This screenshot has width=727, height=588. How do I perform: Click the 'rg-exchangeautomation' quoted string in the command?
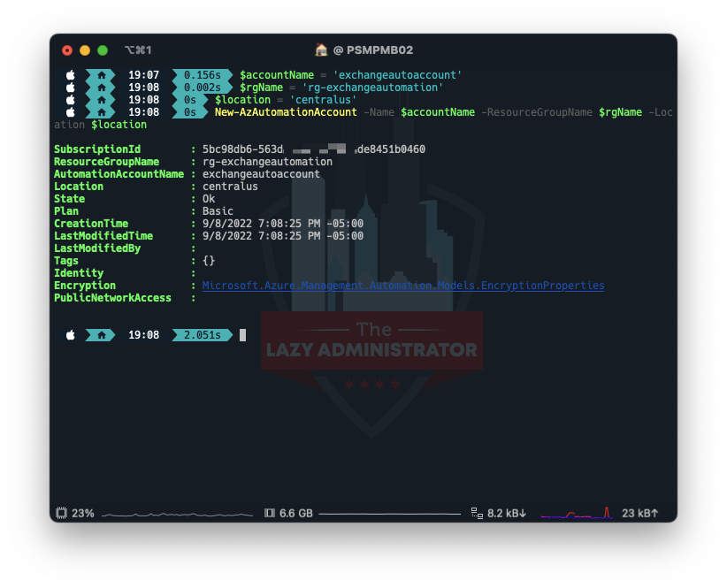372,88
